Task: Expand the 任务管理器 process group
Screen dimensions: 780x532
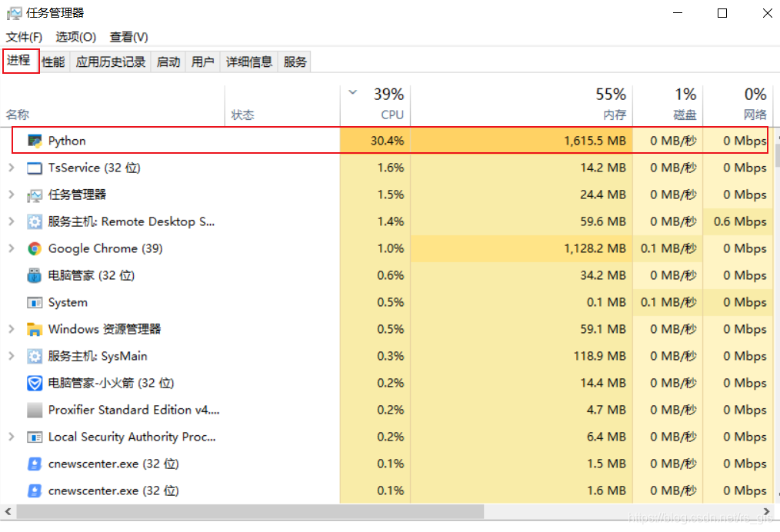Action: click(x=12, y=195)
